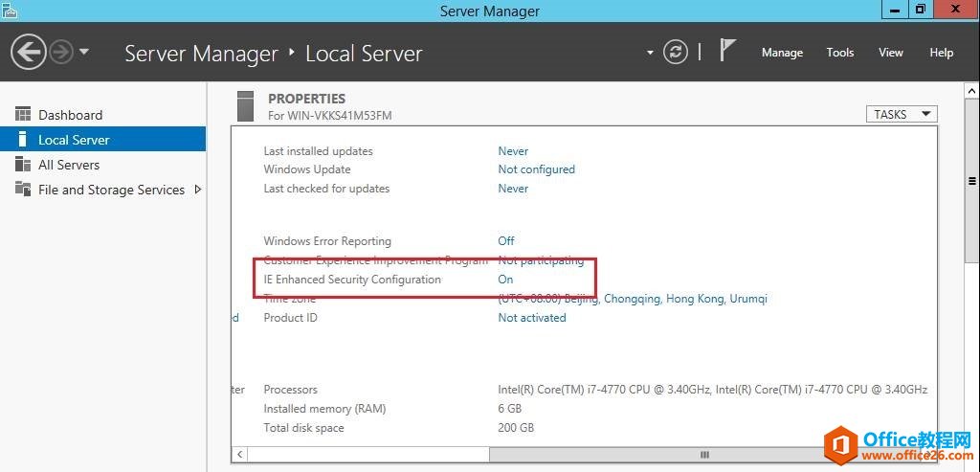Click the horizontal scrollbar left arrow
Image resolution: width=980 pixels, height=472 pixels.
point(239,454)
